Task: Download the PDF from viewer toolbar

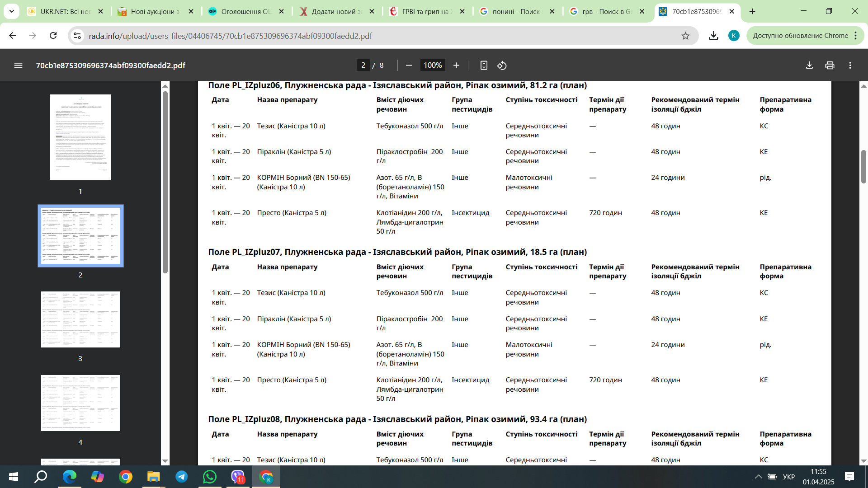Action: click(809, 66)
